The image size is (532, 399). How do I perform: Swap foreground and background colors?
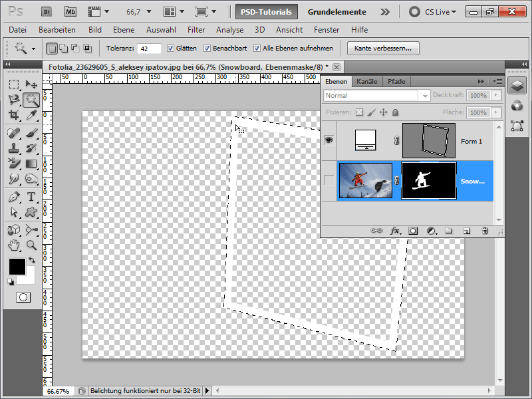32,260
